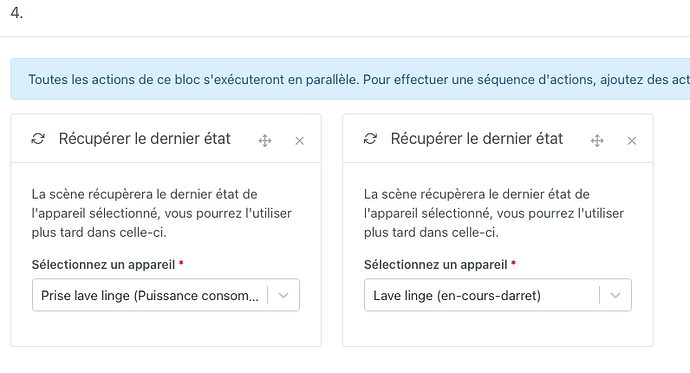This screenshot has height=373, width=690.
Task: Click card title above Lave linge (en-cours-darret) field
Action: click(x=477, y=139)
